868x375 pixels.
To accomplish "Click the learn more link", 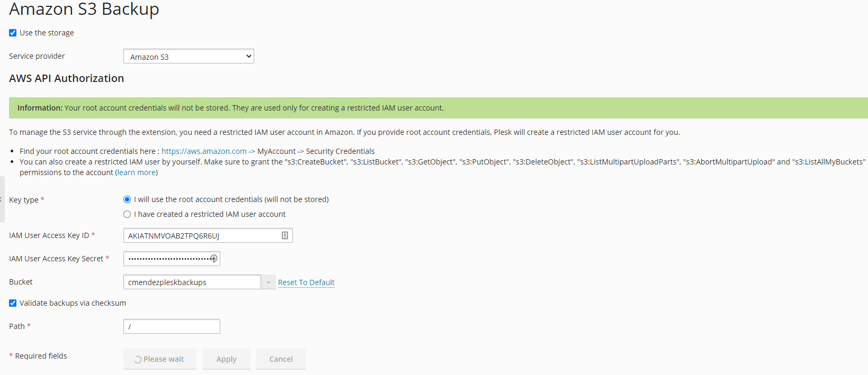I will [137, 172].
